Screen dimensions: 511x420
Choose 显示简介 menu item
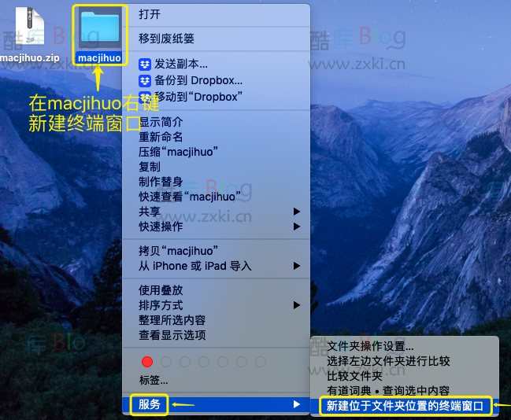(216, 122)
